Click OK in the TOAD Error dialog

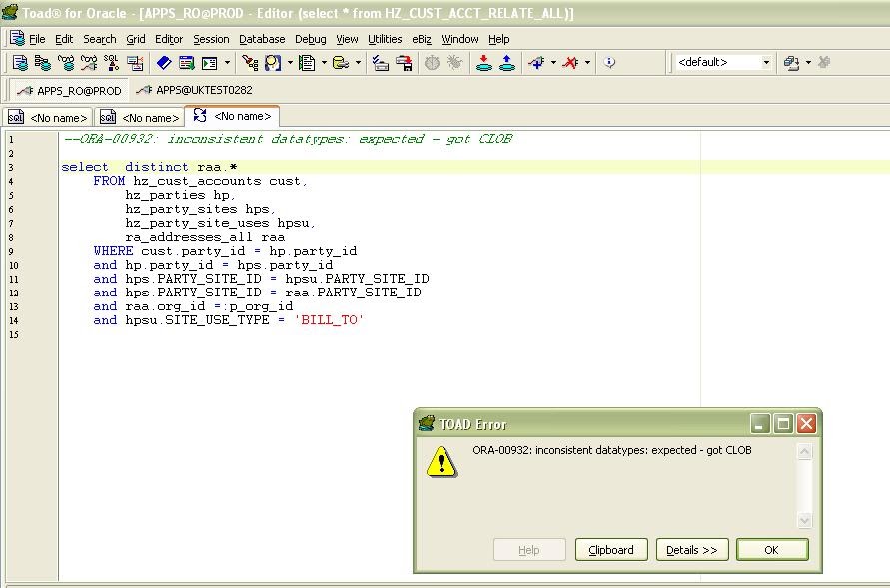pyautogui.click(x=772, y=550)
